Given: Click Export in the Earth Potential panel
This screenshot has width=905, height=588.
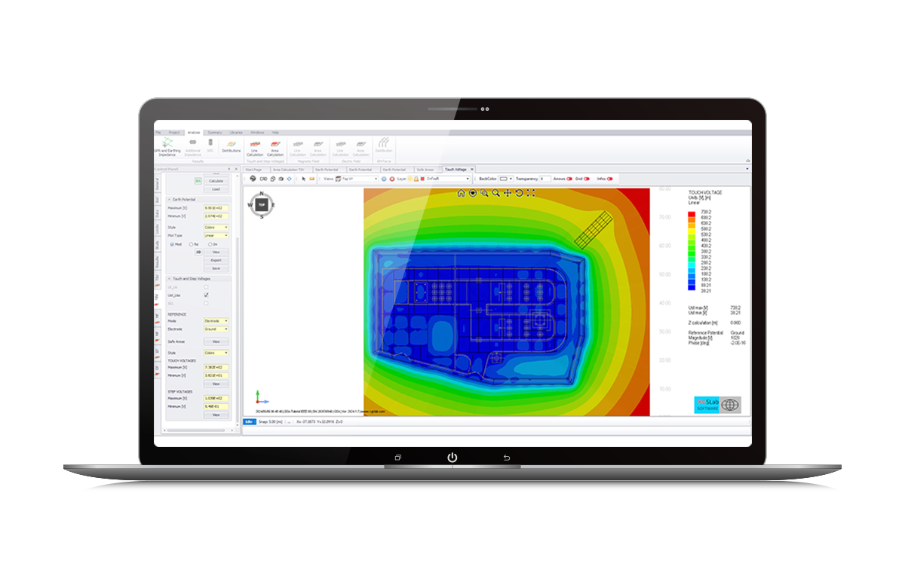Looking at the screenshot, I should click(x=217, y=259).
